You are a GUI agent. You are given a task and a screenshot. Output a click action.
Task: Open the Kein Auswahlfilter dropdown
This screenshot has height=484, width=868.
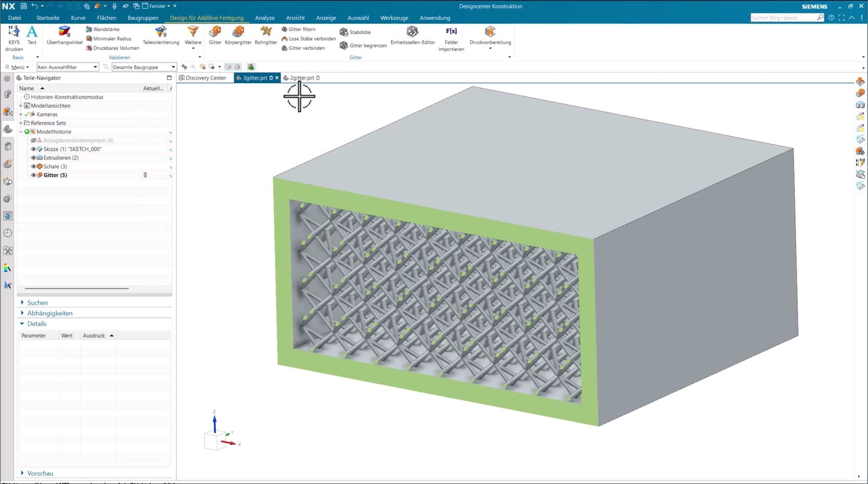coord(68,67)
